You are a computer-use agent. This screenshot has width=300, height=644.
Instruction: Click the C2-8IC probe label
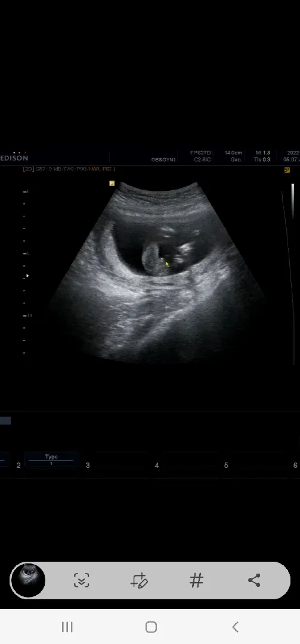(x=202, y=160)
